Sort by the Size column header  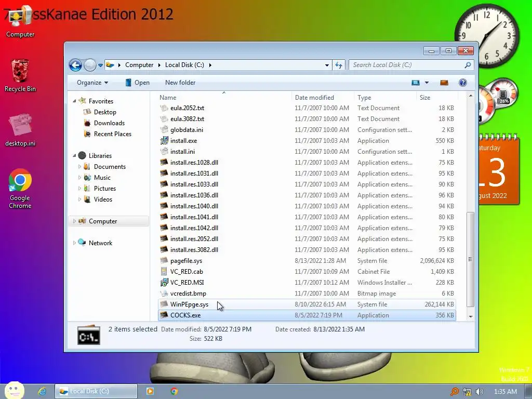436,97
